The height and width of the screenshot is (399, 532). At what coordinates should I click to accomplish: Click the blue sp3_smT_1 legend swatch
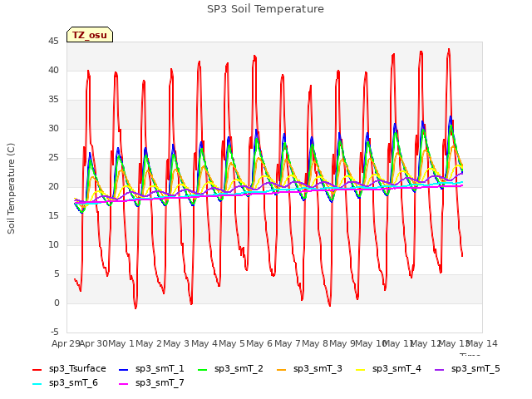[124, 369]
